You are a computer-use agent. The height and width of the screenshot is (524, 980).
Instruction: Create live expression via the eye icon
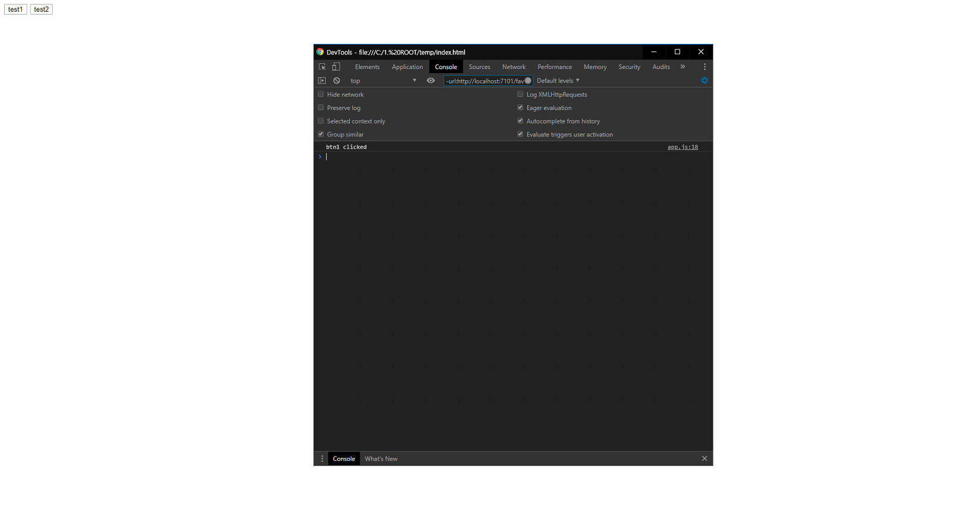click(x=431, y=81)
